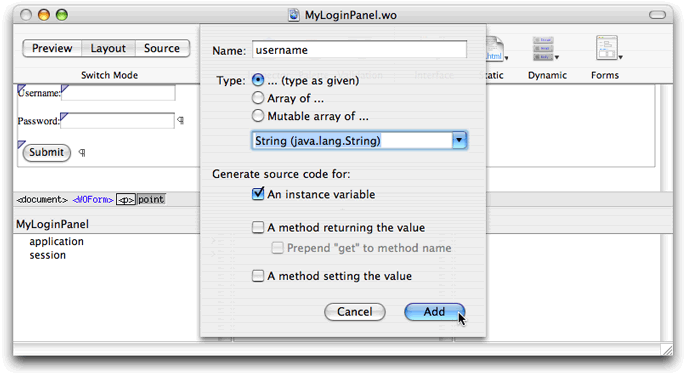The width and height of the screenshot is (687, 378).
Task: Click the Add button
Action: pyautogui.click(x=434, y=312)
